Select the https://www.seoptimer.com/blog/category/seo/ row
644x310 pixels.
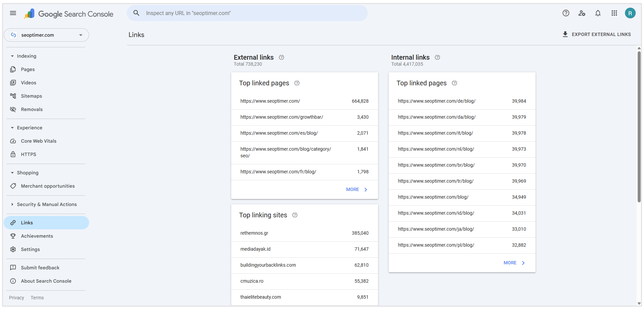[305, 152]
